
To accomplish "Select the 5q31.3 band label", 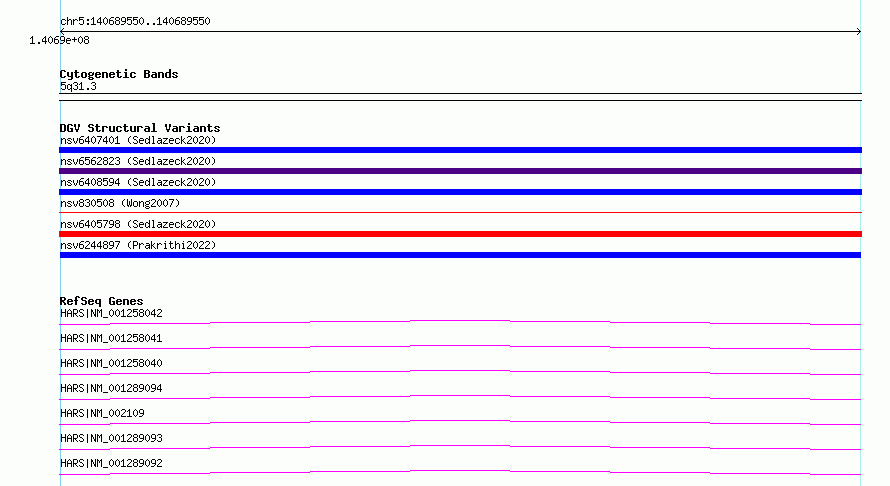I will coord(78,86).
